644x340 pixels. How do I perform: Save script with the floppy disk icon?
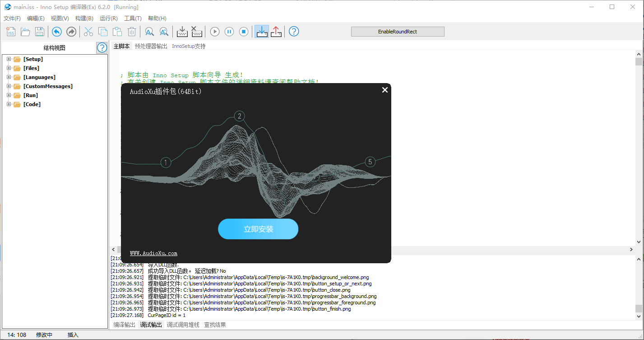coord(40,32)
